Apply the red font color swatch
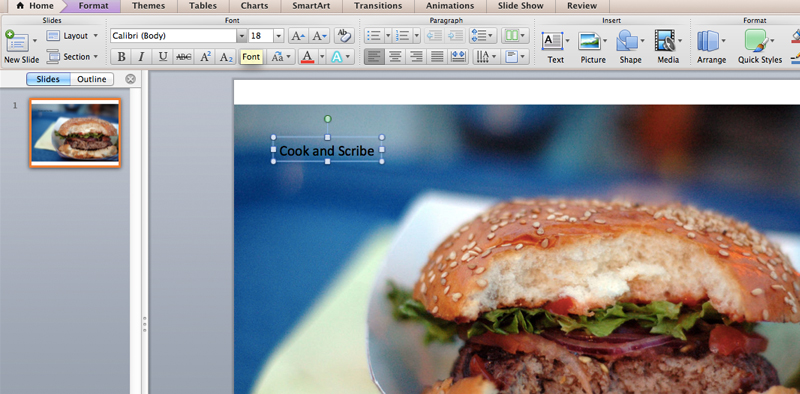The height and width of the screenshot is (394, 800). point(307,57)
